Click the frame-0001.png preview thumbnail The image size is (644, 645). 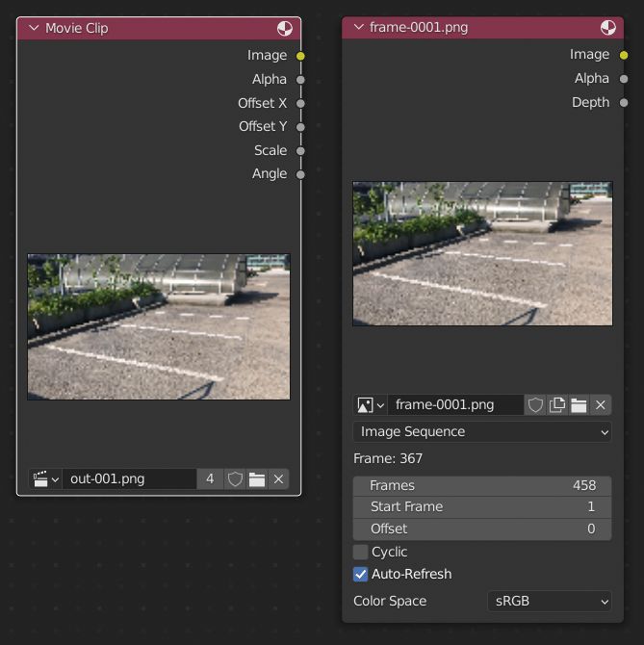pyautogui.click(x=482, y=253)
